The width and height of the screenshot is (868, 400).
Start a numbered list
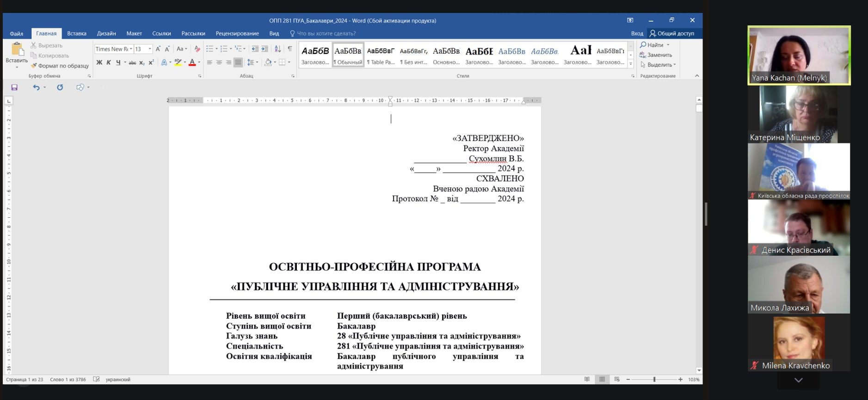(224, 49)
